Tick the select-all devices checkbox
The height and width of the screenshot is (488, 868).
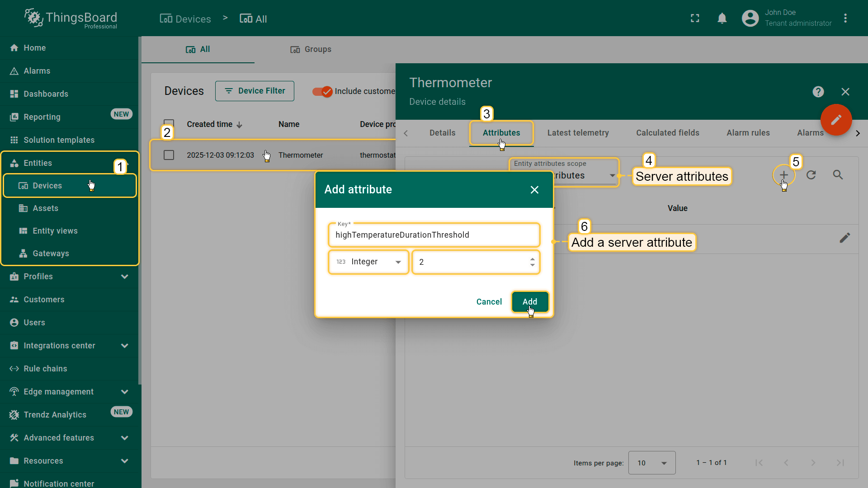169,123
